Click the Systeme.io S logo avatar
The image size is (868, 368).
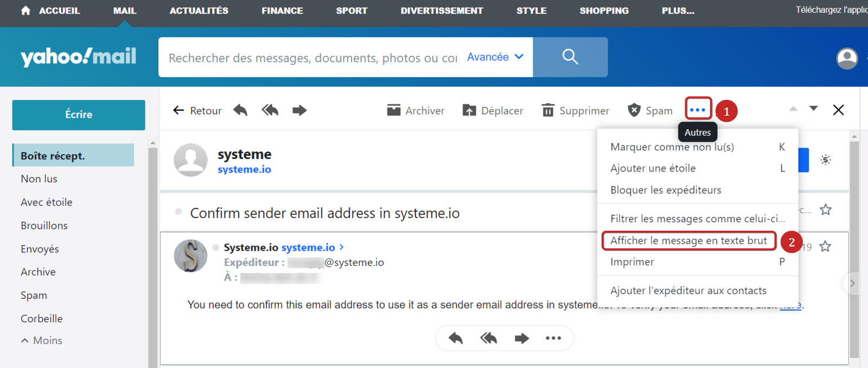(x=190, y=256)
